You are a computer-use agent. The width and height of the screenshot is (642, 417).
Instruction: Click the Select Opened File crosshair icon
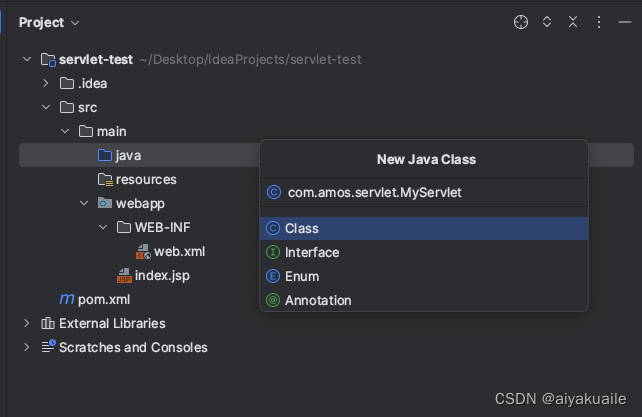point(521,22)
